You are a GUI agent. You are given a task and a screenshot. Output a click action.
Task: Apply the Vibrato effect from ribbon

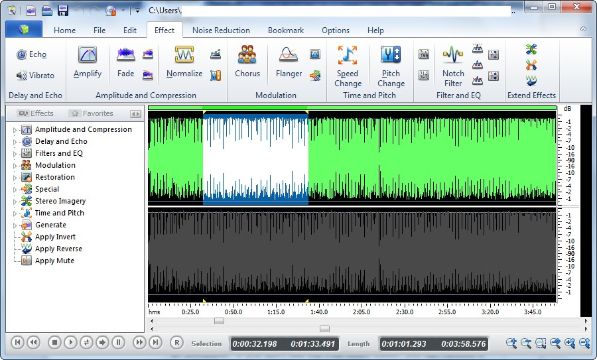click(x=35, y=75)
